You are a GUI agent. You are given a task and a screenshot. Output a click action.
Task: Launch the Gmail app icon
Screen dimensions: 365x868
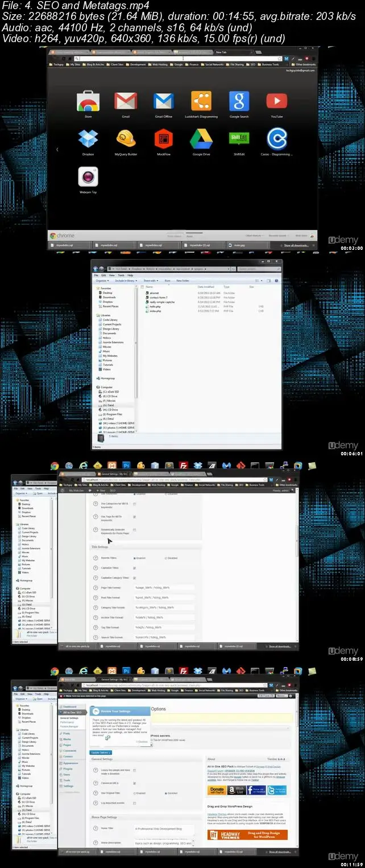[x=126, y=101]
